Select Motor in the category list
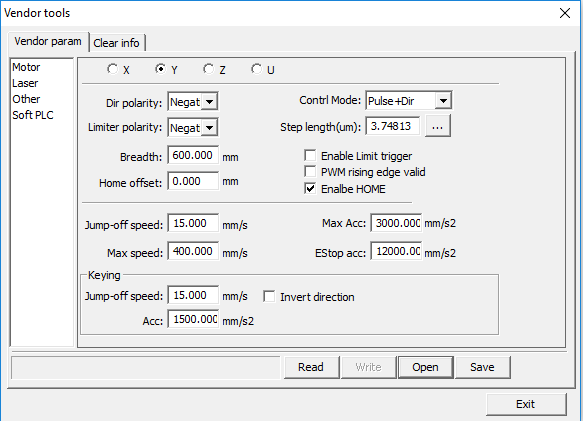 click(26, 67)
